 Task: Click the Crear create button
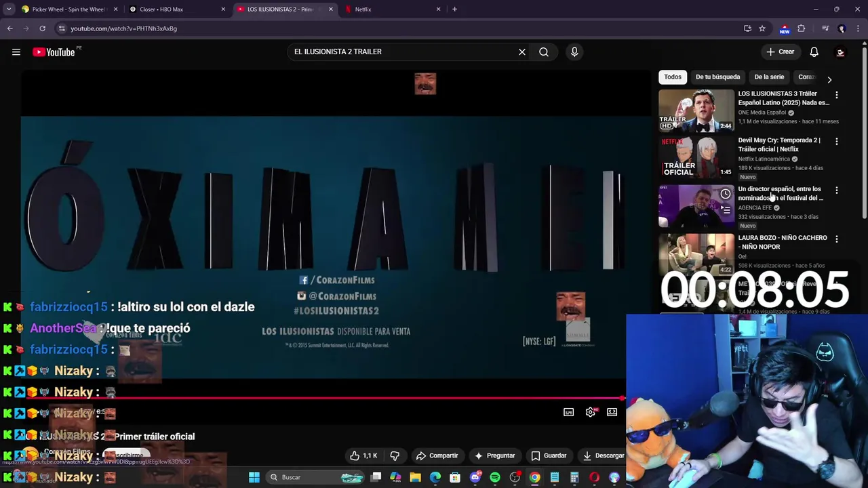click(780, 52)
